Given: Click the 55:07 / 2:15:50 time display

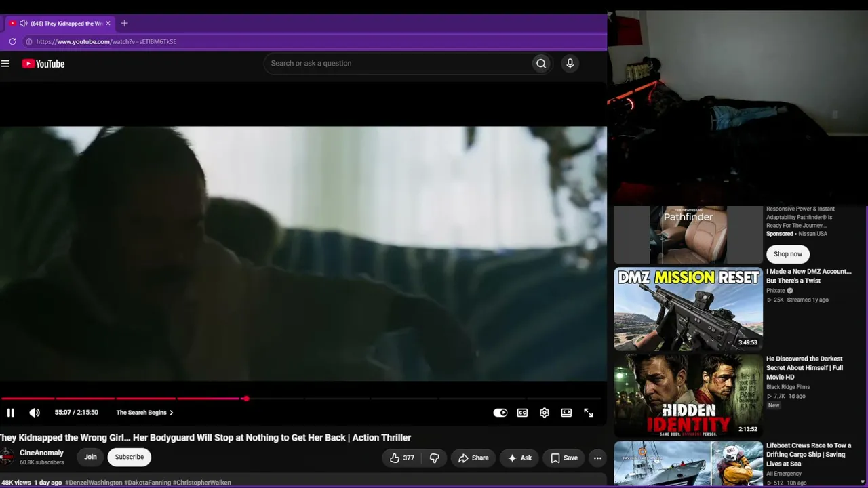Looking at the screenshot, I should point(77,413).
